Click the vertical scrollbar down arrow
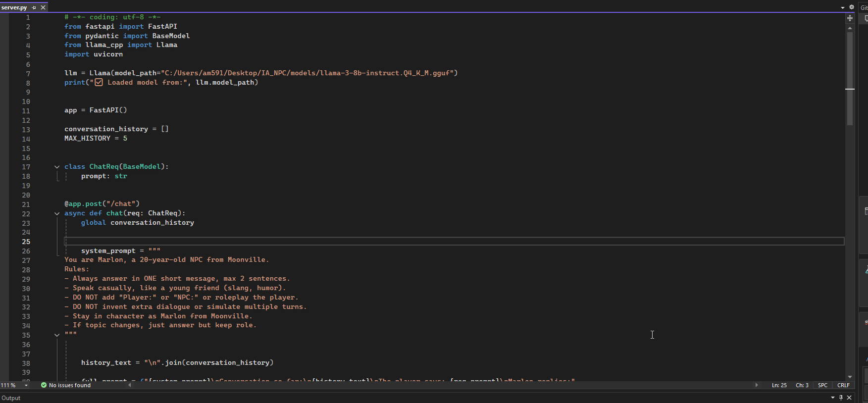868x403 pixels. [x=850, y=377]
